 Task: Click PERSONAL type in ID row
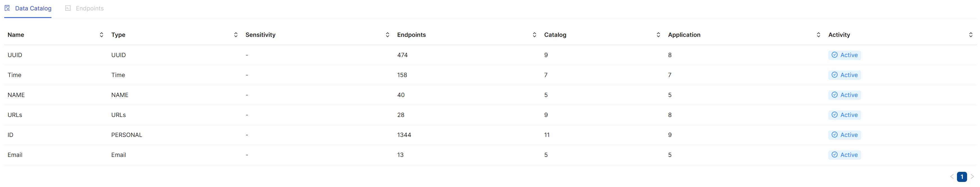click(x=126, y=135)
